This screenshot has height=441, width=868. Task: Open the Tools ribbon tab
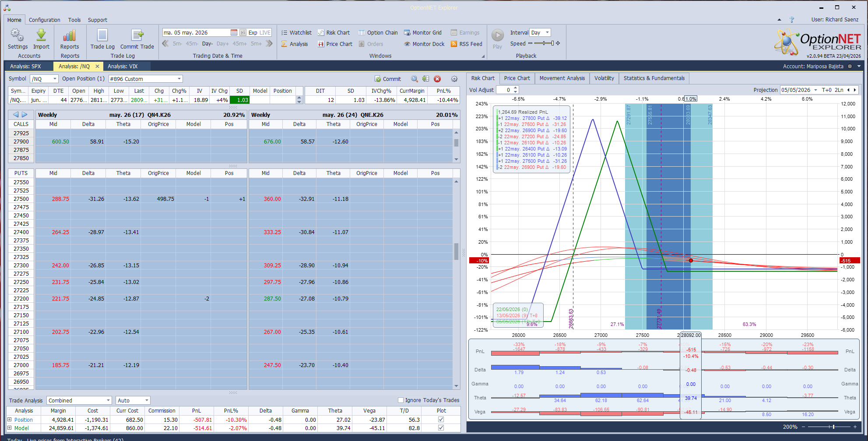click(x=74, y=20)
